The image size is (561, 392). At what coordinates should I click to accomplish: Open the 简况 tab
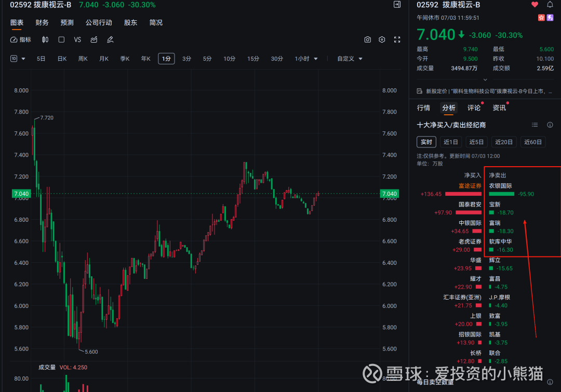pos(156,22)
